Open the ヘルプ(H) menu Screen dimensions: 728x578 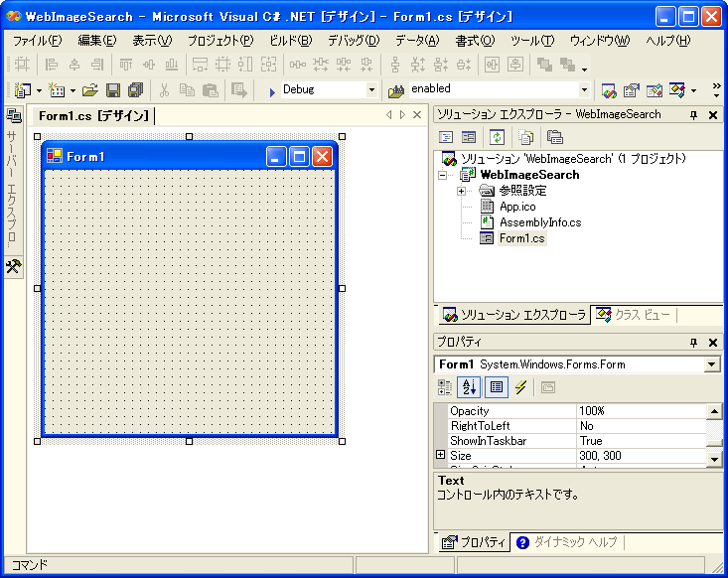[x=667, y=41]
